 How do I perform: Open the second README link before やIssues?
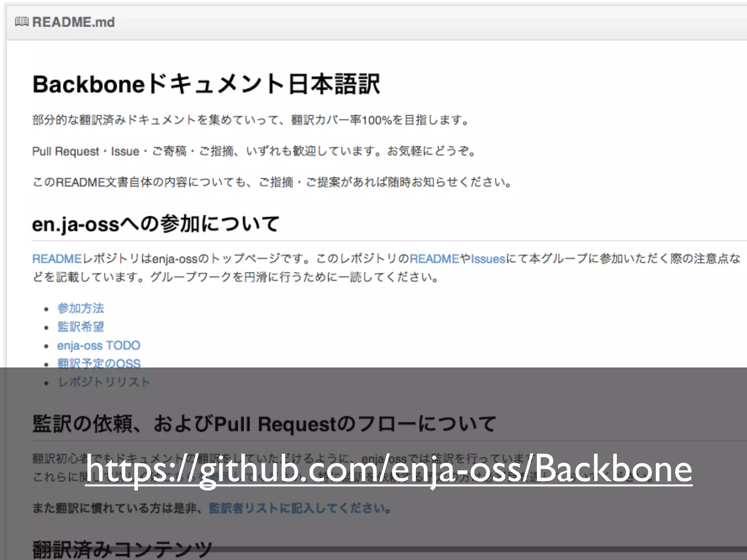coord(434,259)
